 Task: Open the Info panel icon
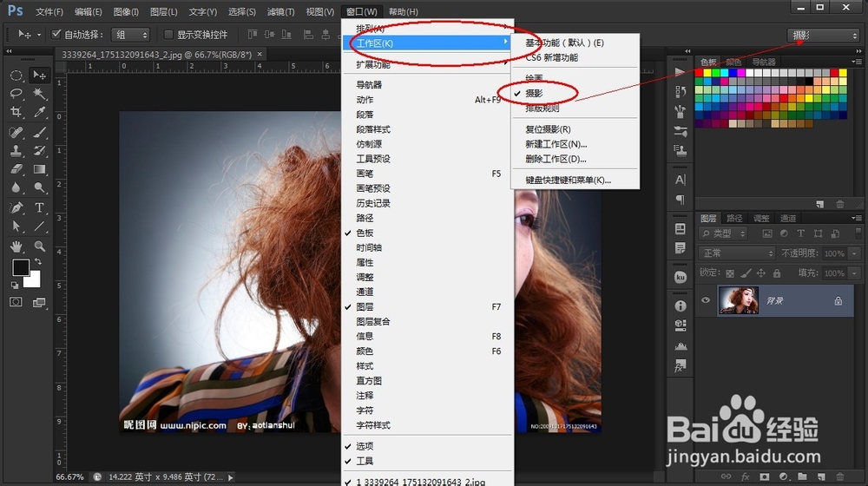pyautogui.click(x=681, y=306)
